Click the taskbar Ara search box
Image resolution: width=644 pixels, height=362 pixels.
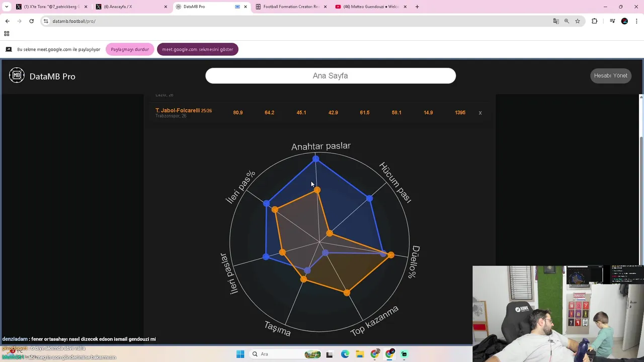click(286, 354)
